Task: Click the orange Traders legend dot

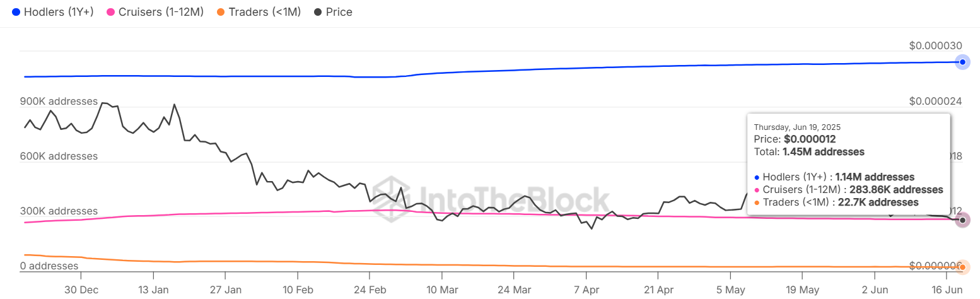Action: [x=221, y=12]
